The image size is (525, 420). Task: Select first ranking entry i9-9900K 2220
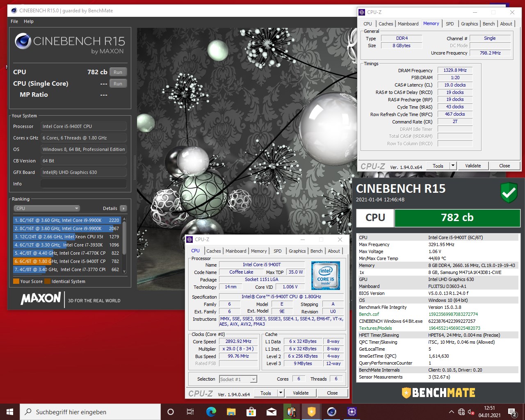click(x=67, y=220)
